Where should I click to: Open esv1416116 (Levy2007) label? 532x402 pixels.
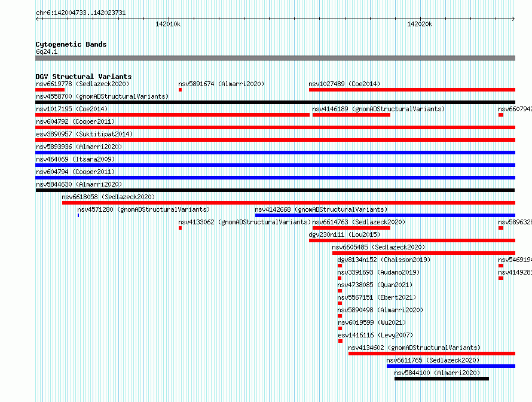click(375, 335)
